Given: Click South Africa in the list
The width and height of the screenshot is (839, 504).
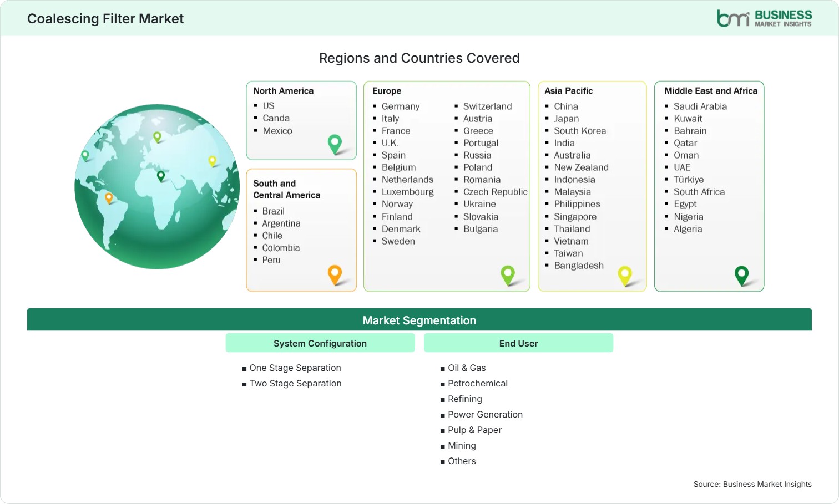Looking at the screenshot, I should tap(699, 192).
